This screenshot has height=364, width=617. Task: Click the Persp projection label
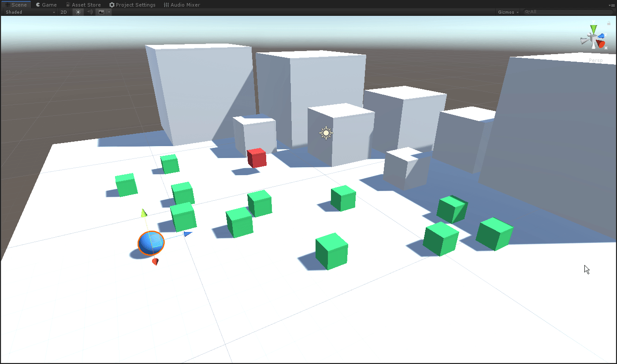(x=595, y=60)
